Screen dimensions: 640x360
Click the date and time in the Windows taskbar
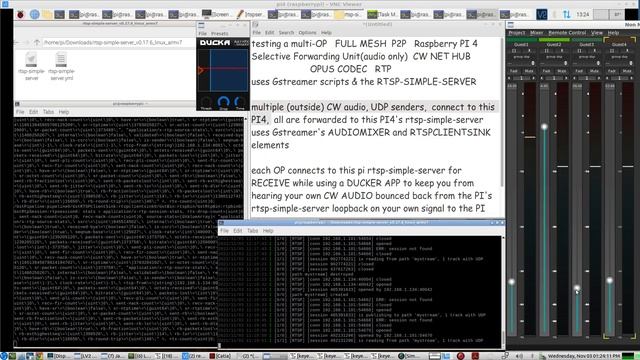tap(584, 356)
